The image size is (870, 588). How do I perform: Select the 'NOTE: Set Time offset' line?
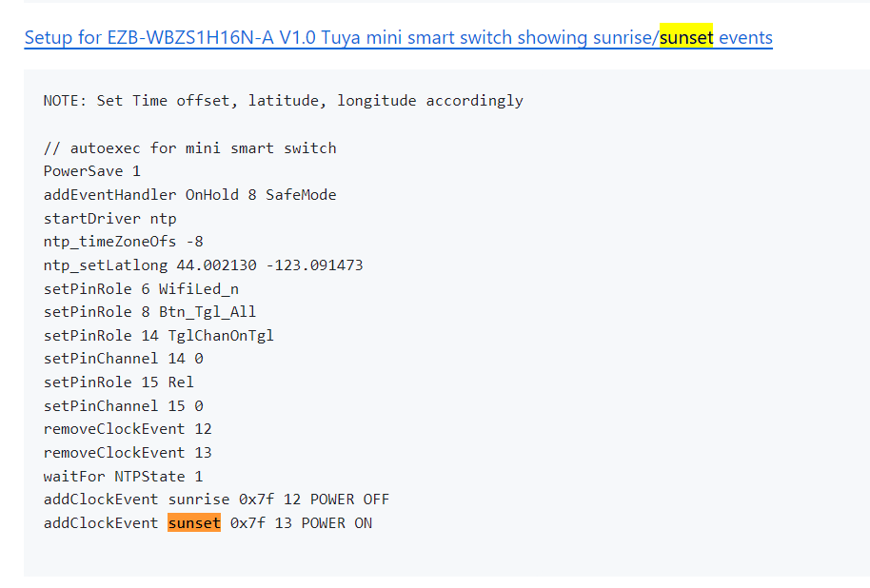tap(283, 101)
